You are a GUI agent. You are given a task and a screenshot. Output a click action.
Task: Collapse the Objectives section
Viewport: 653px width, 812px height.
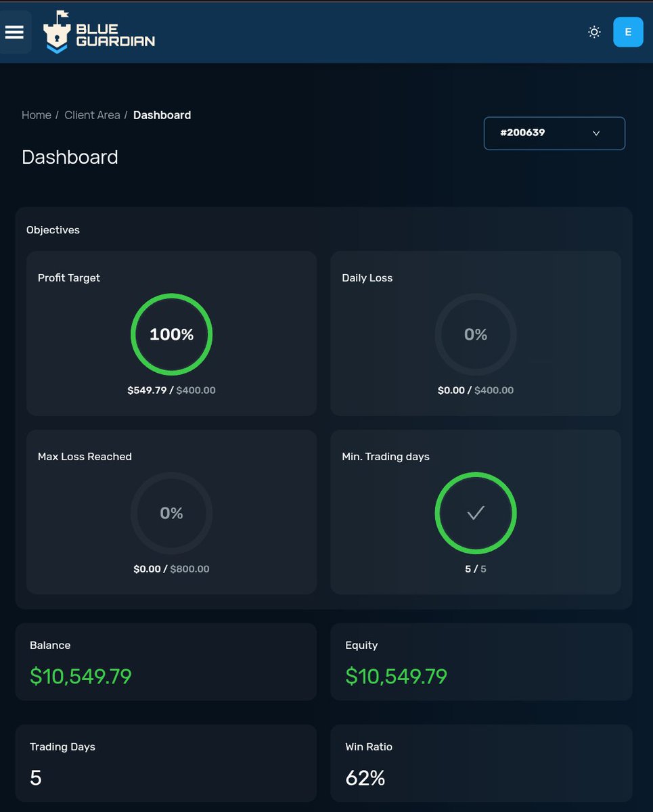pyautogui.click(x=53, y=229)
